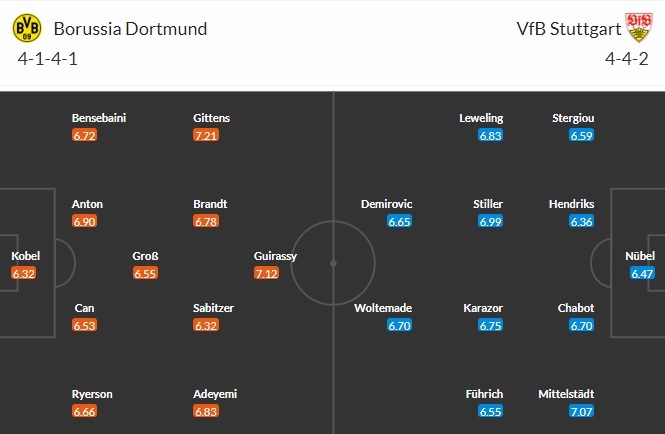Image resolution: width=665 pixels, height=434 pixels.
Task: Click Stiller's 6.99 rating badge
Action: (x=487, y=222)
